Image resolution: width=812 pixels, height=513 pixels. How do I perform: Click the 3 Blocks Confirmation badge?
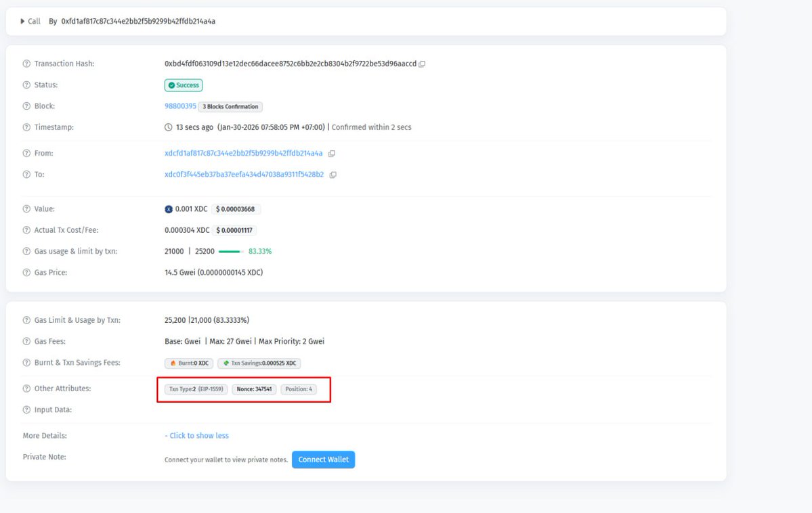230,107
